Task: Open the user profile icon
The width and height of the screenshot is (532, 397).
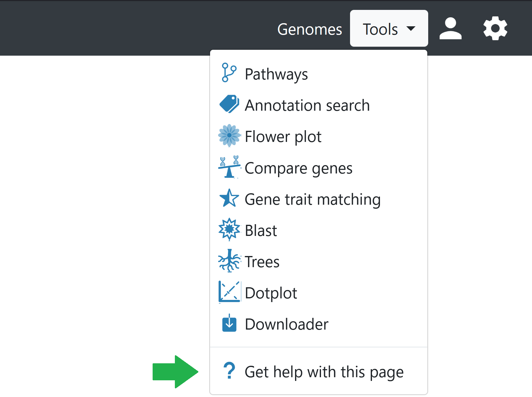Action: tap(450, 29)
